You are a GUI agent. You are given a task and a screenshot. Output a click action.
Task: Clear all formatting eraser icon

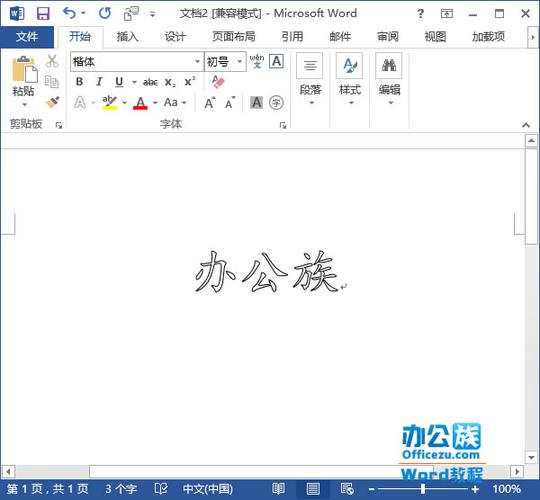click(x=218, y=82)
